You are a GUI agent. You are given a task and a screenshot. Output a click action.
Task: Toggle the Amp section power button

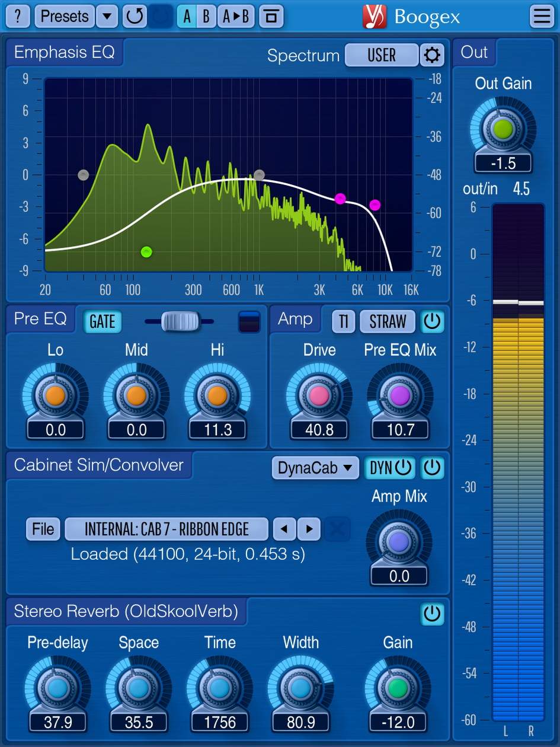click(x=432, y=322)
